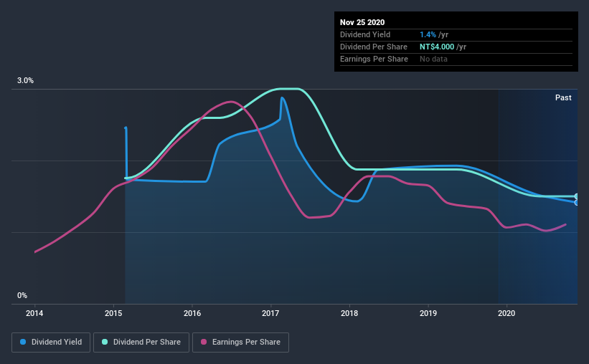Select the 2017 x-axis label
The height and width of the screenshot is (364, 589).
270,313
